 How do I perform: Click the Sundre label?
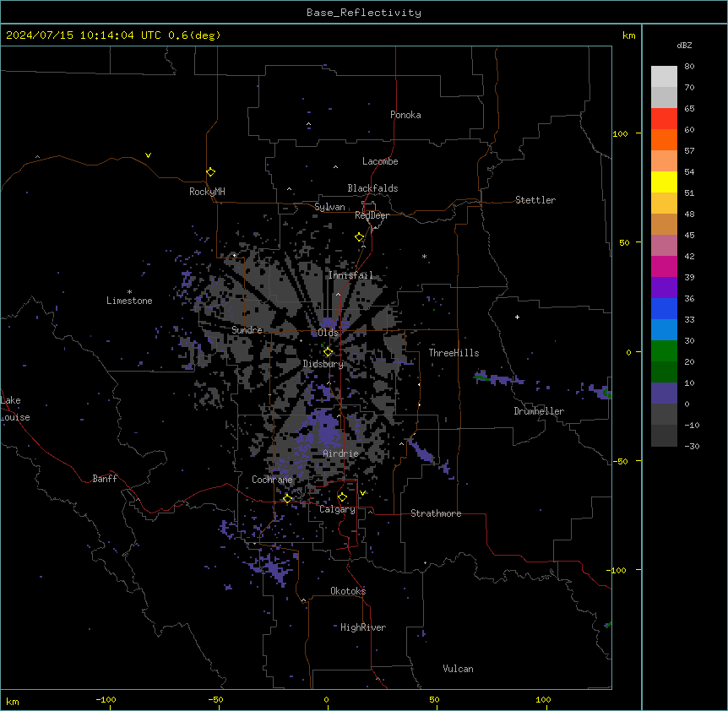[x=247, y=330]
